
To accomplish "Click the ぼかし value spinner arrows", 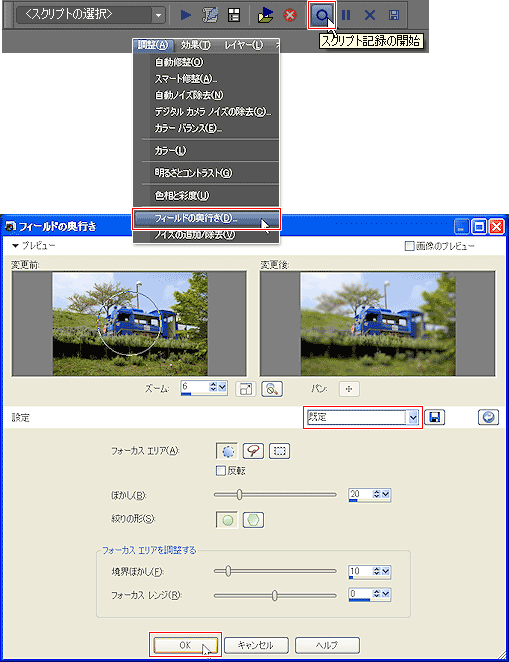I will [x=376, y=494].
